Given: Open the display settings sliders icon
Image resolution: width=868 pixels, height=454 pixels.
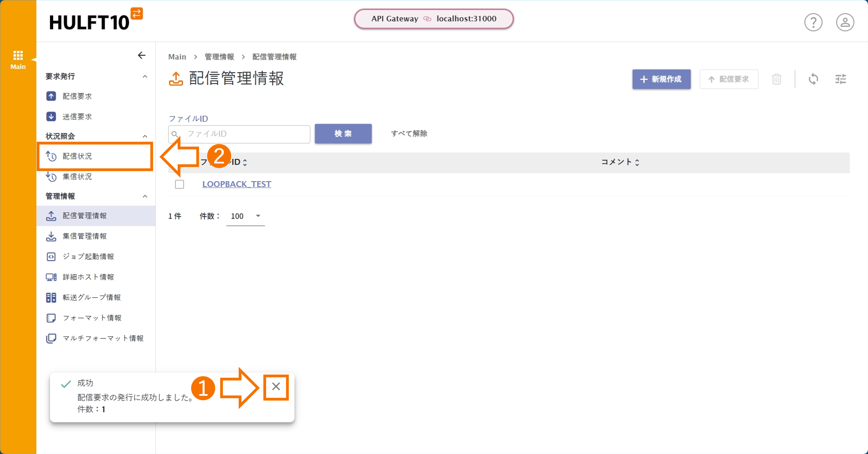Looking at the screenshot, I should [841, 79].
